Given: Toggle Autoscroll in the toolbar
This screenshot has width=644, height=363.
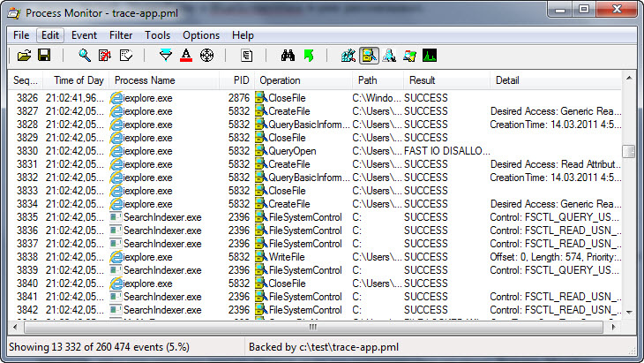Looking at the screenshot, I should click(x=105, y=55).
